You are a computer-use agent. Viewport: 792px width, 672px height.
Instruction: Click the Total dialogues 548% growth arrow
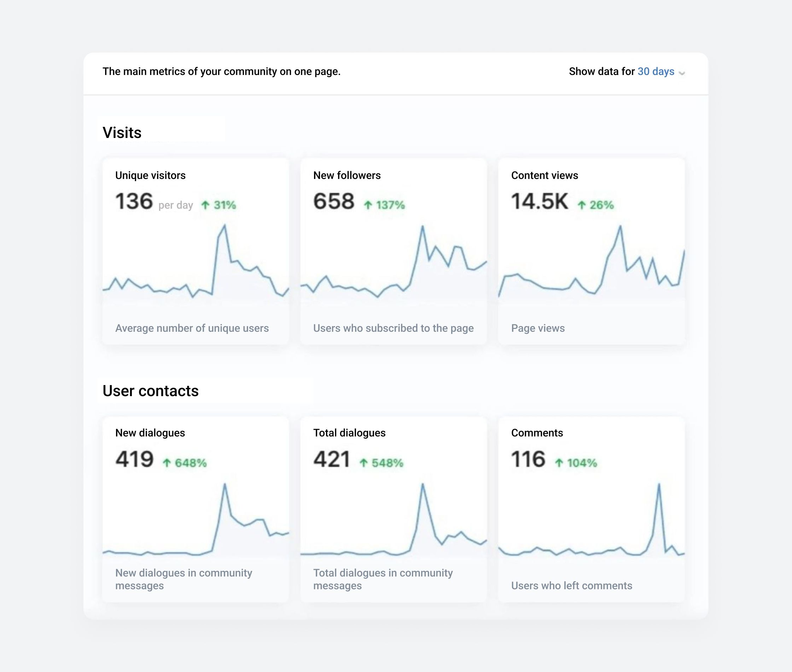pos(363,463)
